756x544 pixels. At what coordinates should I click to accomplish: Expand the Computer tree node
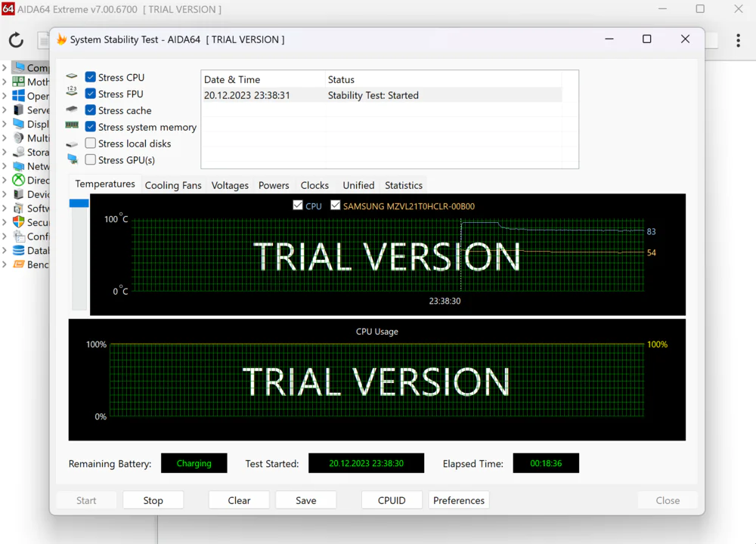(x=5, y=67)
